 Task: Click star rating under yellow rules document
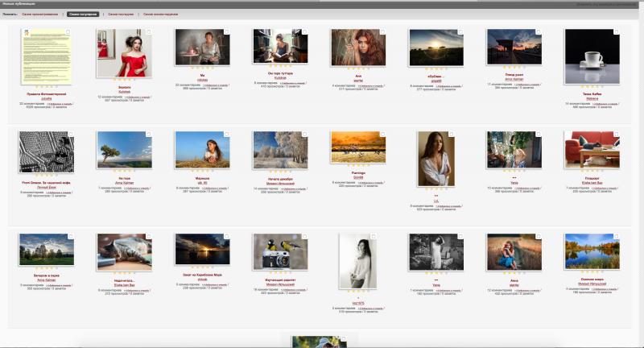(x=47, y=87)
